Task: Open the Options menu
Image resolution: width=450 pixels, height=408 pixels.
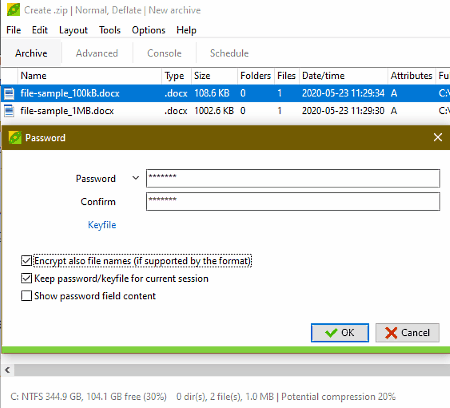Action: (x=148, y=30)
